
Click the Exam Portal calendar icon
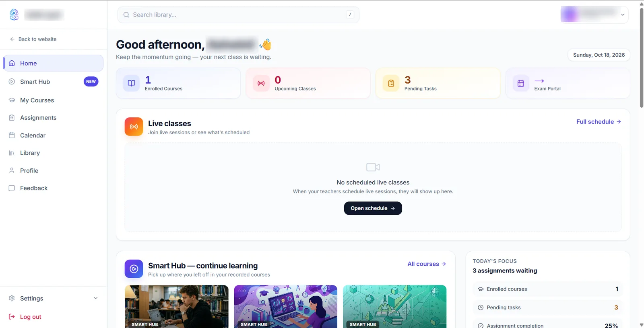521,83
